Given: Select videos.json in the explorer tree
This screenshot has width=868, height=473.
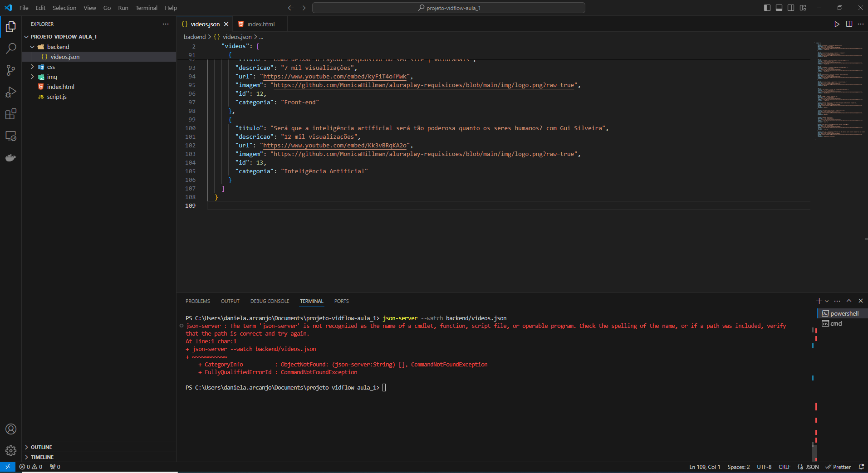Looking at the screenshot, I should tap(99, 57).
